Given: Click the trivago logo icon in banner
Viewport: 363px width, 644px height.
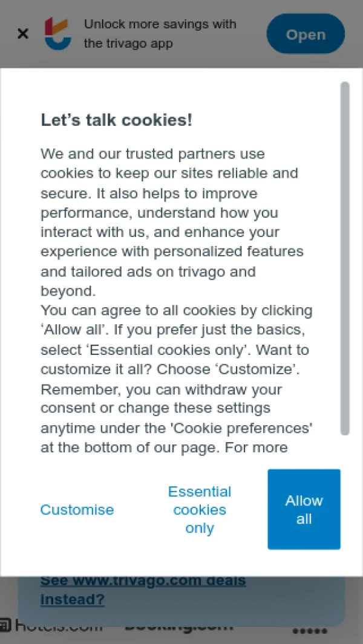Looking at the screenshot, I should pos(58,34).
